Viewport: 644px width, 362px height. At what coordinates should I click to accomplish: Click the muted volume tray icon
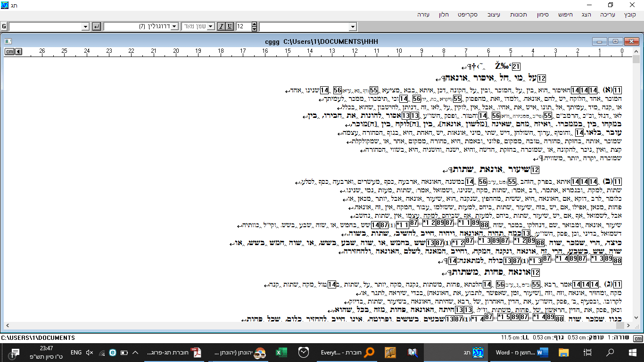pos(90,352)
